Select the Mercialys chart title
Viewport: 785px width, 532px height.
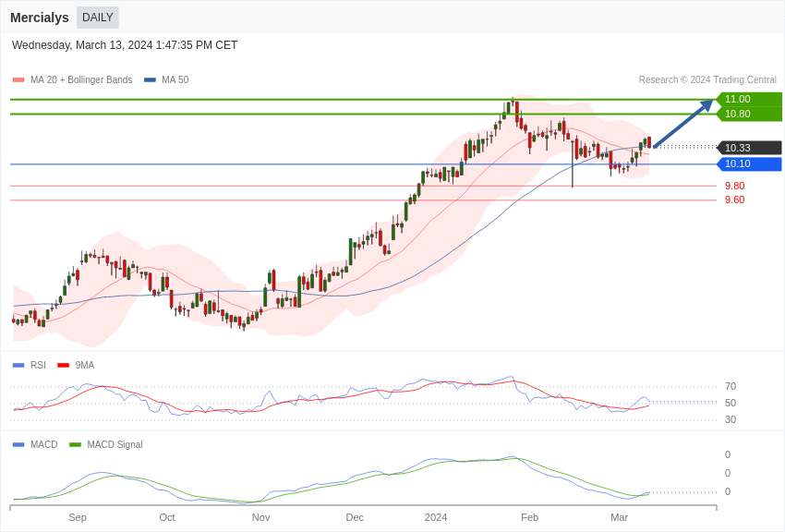coord(40,18)
